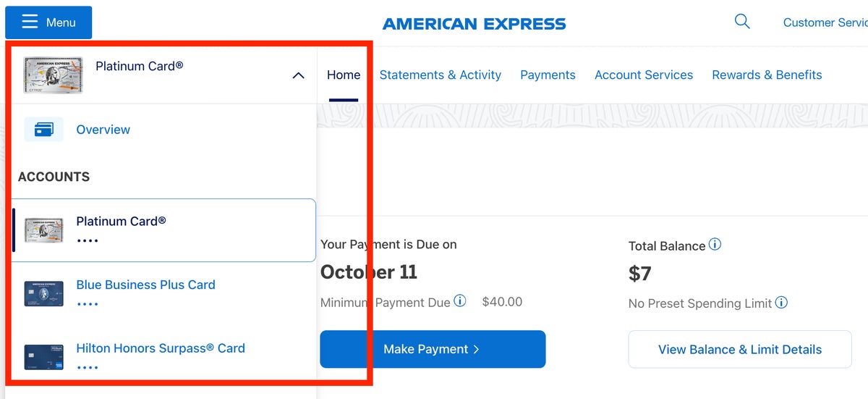Image resolution: width=868 pixels, height=399 pixels.
Task: Click info icon beside Minimum Payment Due
Action: click(460, 301)
